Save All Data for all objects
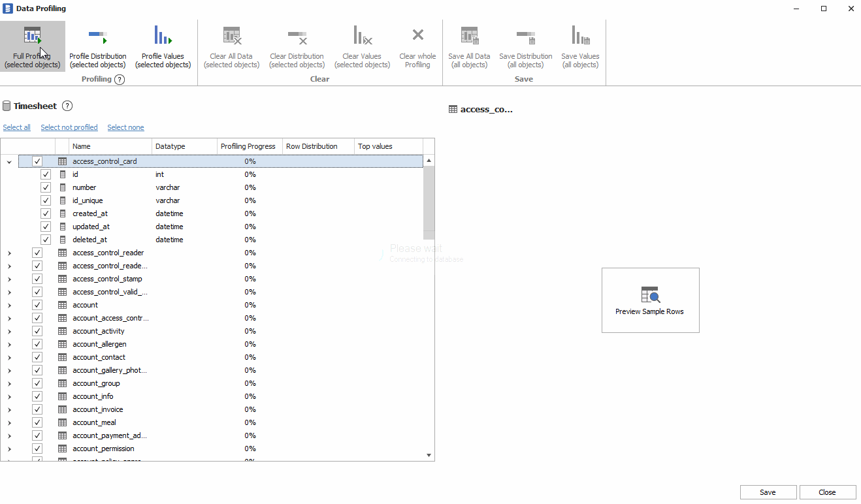Image resolution: width=861 pixels, height=504 pixels. (x=469, y=46)
